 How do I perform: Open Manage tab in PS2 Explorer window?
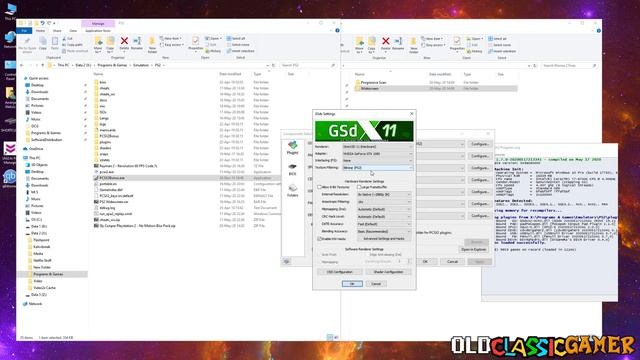98,24
